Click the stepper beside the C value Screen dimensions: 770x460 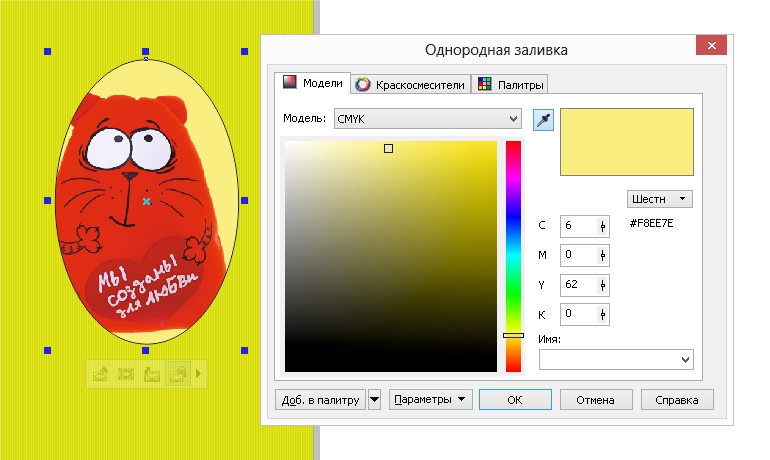tap(603, 226)
